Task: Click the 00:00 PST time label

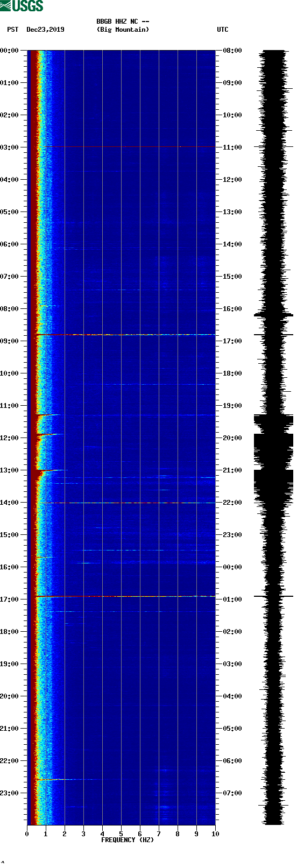Action: pyautogui.click(x=9, y=51)
